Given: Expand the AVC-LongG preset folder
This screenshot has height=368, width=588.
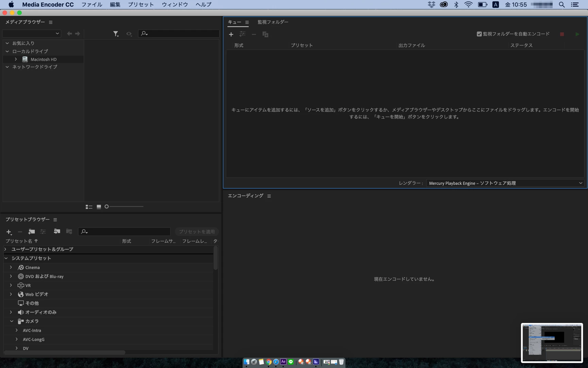Looking at the screenshot, I should [17, 339].
